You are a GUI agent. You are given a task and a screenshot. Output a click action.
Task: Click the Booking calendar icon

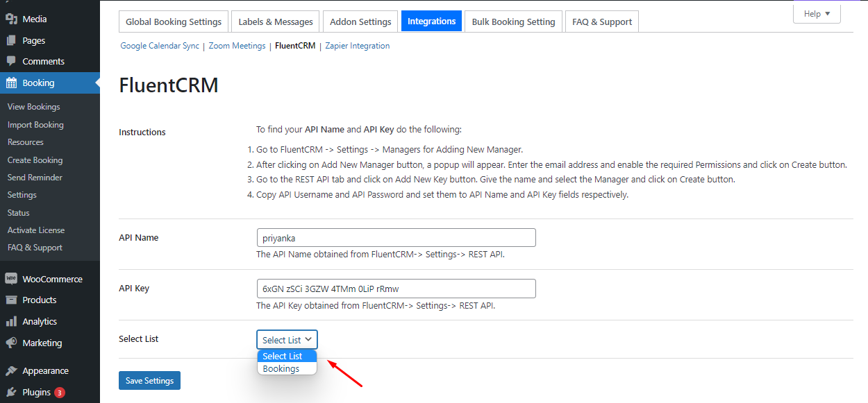pos(11,83)
